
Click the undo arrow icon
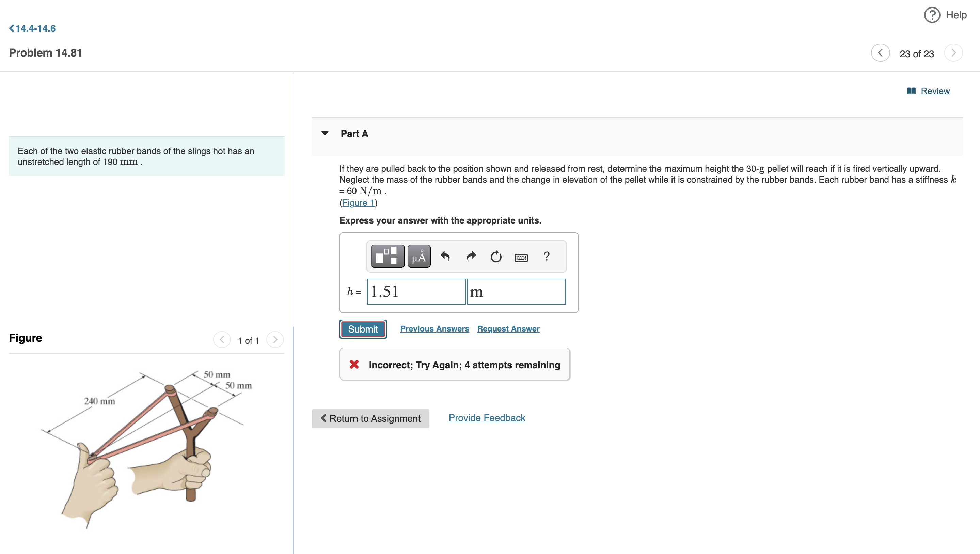click(445, 256)
